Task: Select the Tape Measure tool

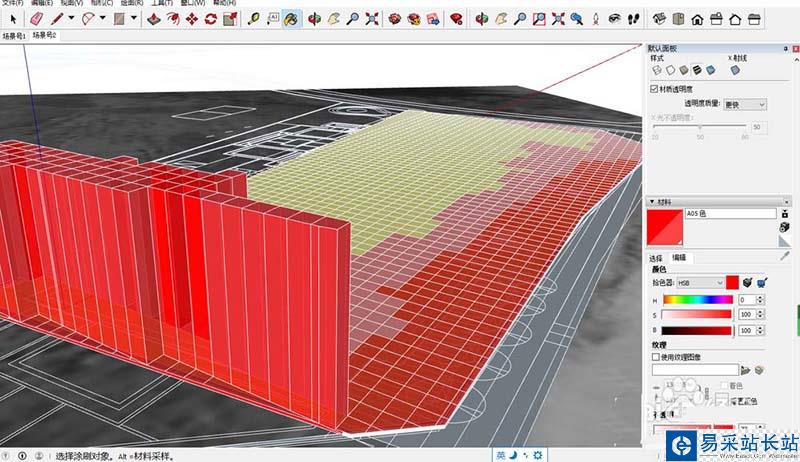Action: (x=254, y=19)
